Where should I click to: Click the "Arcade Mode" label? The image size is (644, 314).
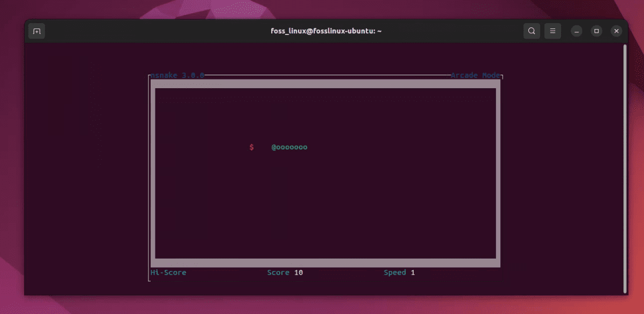pos(476,75)
